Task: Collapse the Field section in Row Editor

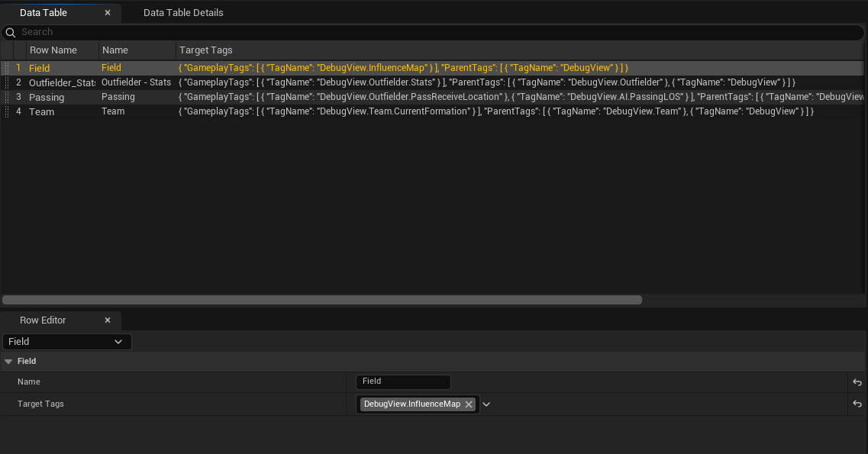Action: pyautogui.click(x=8, y=361)
